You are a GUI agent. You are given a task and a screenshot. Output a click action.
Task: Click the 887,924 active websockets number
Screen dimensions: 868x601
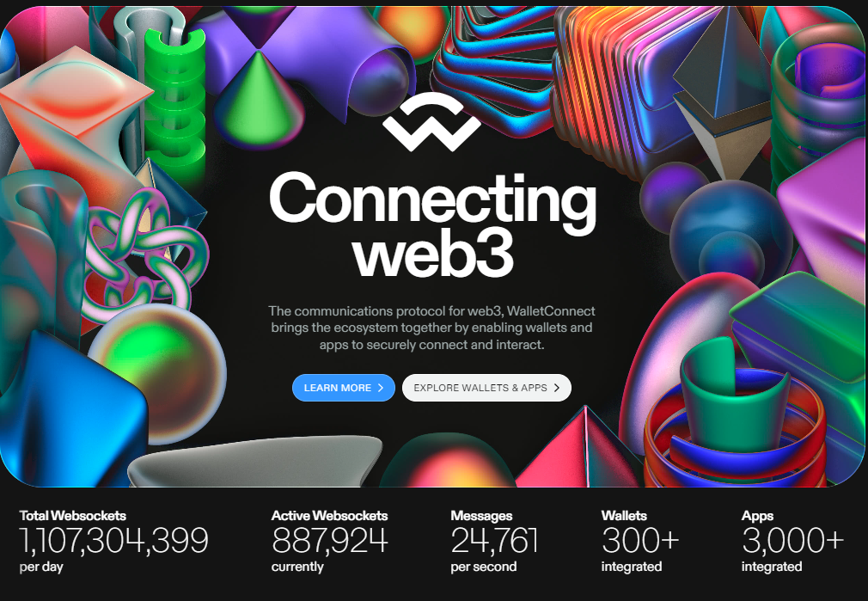(330, 541)
